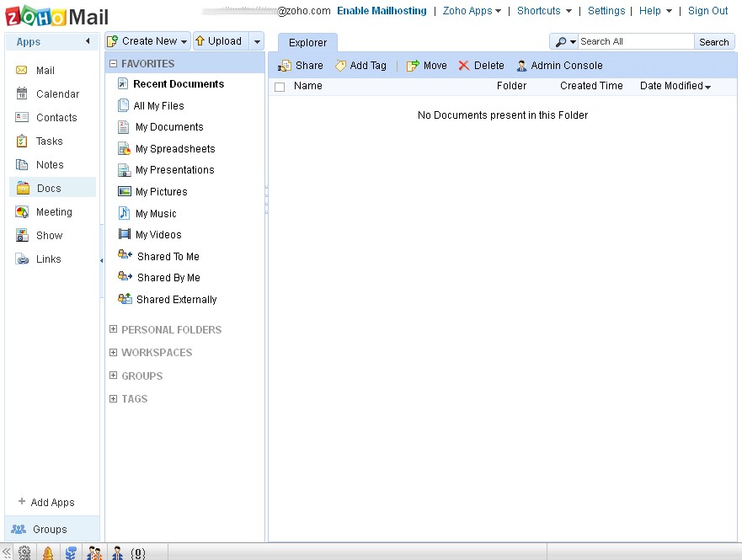Click the My Music note icon
Viewport: 742px width, 560px height.
click(124, 213)
